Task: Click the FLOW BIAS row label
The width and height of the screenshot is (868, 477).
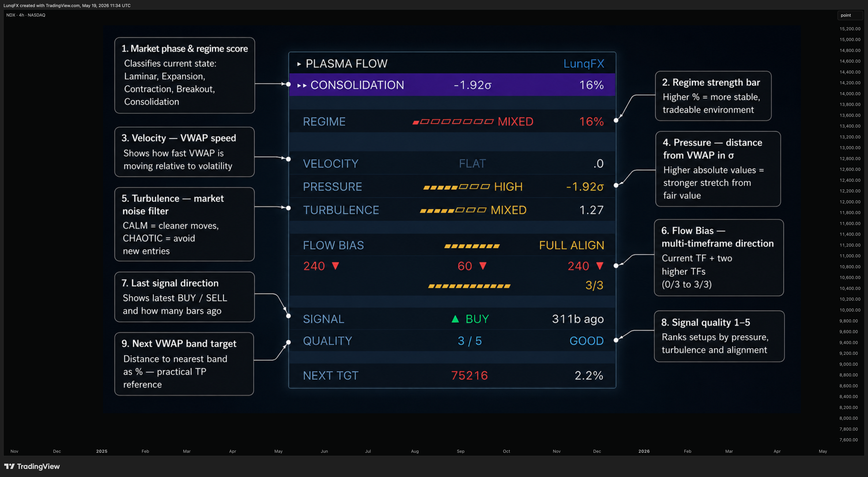Action: point(333,245)
